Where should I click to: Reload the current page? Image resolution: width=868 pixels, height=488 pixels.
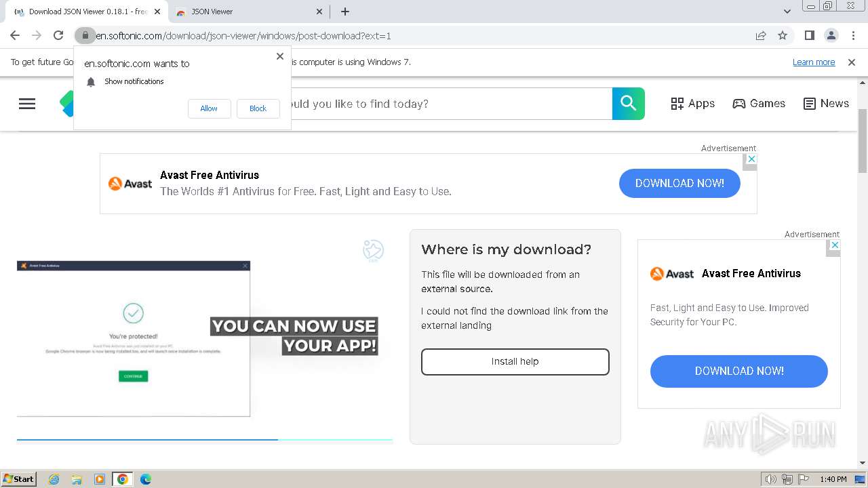(58, 35)
